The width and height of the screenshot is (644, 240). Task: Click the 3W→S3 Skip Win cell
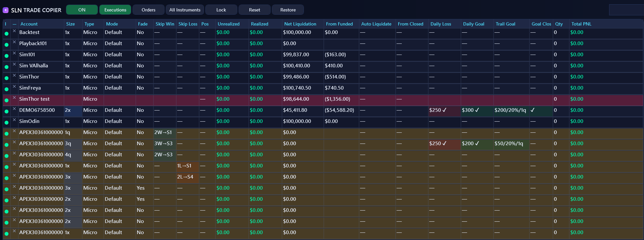click(163, 144)
